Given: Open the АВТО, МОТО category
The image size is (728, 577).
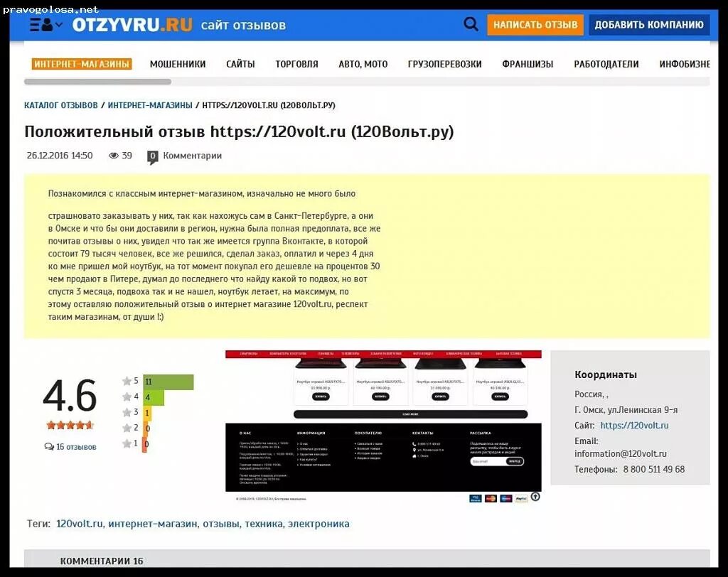Looking at the screenshot, I should pos(363,64).
